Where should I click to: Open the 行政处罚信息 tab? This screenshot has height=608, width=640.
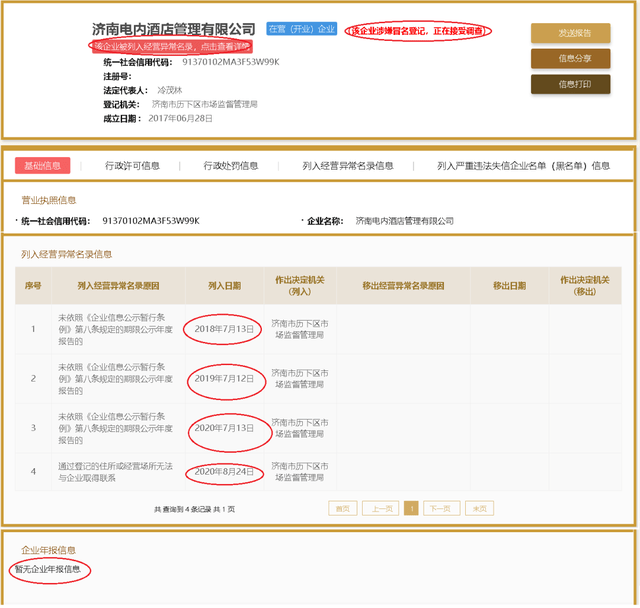click(x=231, y=166)
